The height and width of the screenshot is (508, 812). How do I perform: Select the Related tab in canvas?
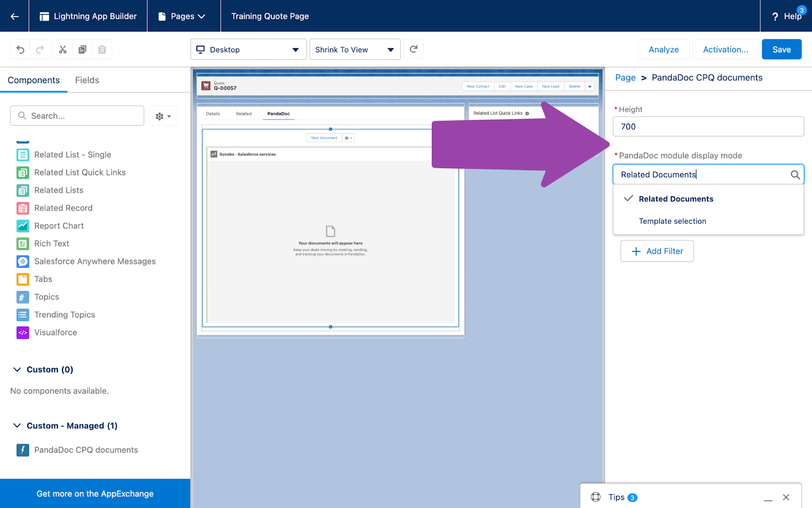(x=244, y=113)
